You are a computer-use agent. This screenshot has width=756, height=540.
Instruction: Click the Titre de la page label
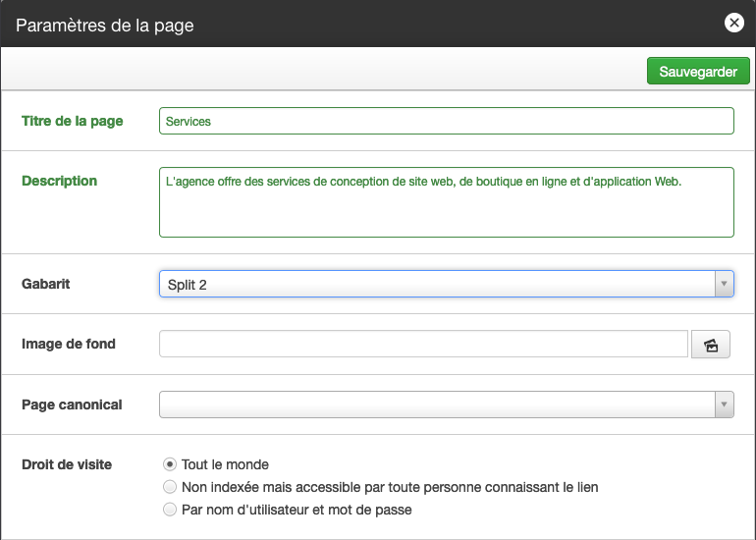click(73, 121)
